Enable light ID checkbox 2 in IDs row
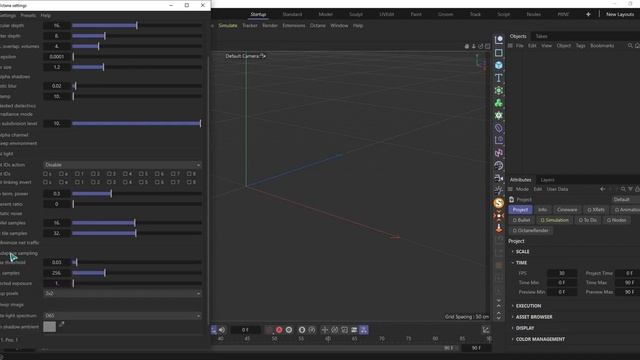640x360 pixels. [93, 174]
